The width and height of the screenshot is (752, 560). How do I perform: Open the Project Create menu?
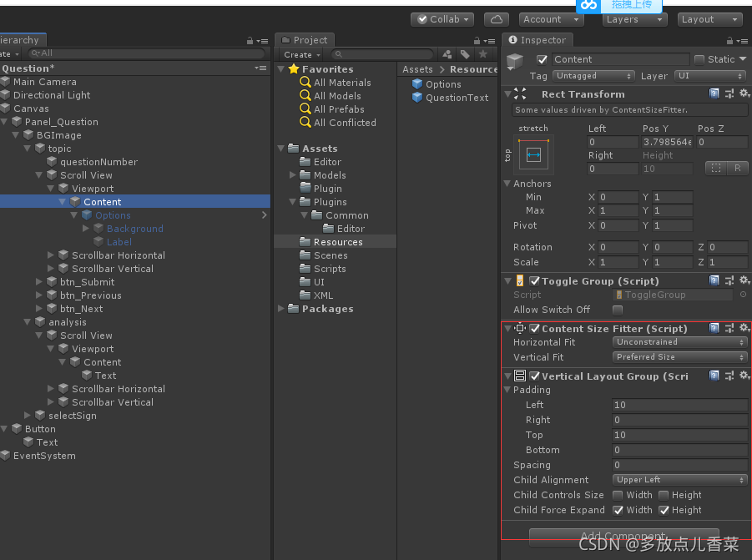(301, 54)
